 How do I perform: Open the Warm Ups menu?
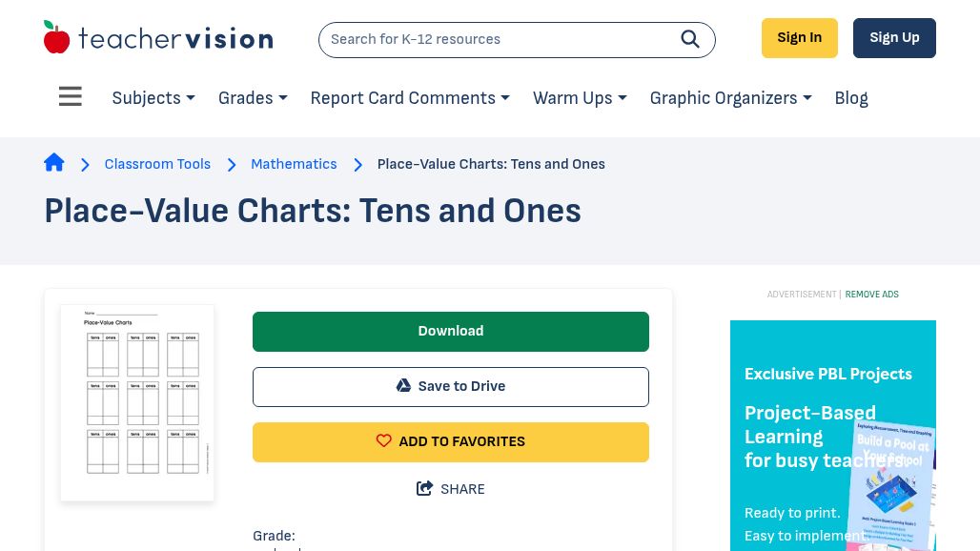[580, 98]
